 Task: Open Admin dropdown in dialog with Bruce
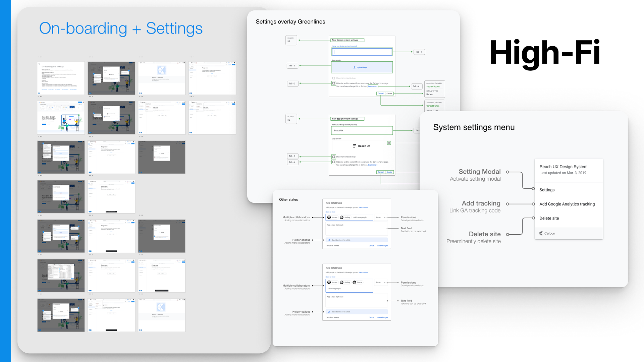(x=380, y=282)
